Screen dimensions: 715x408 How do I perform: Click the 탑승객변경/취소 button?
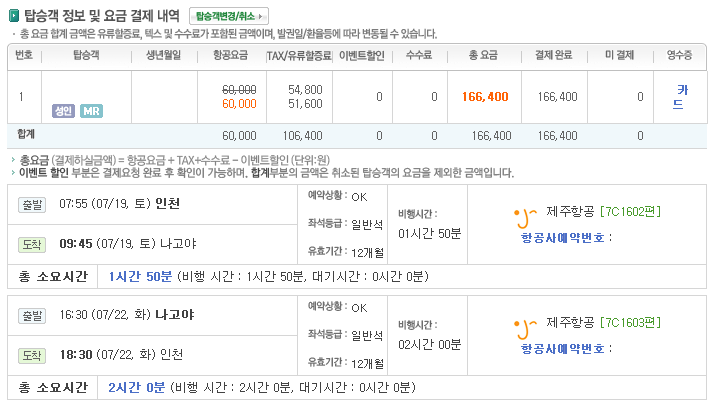click(x=228, y=16)
